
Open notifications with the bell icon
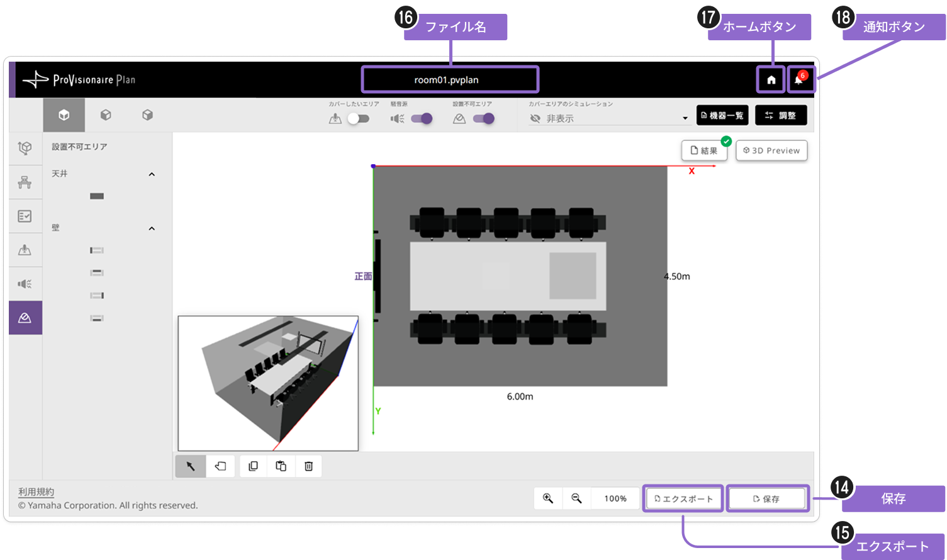click(x=799, y=80)
